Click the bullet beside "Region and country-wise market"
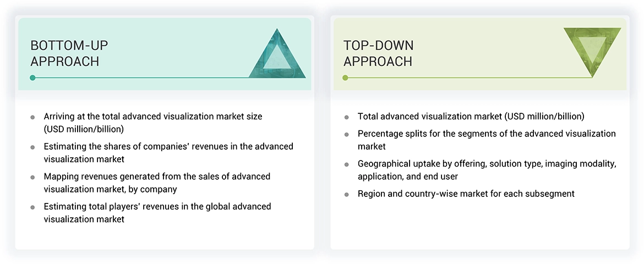The image size is (644, 264). (x=347, y=194)
